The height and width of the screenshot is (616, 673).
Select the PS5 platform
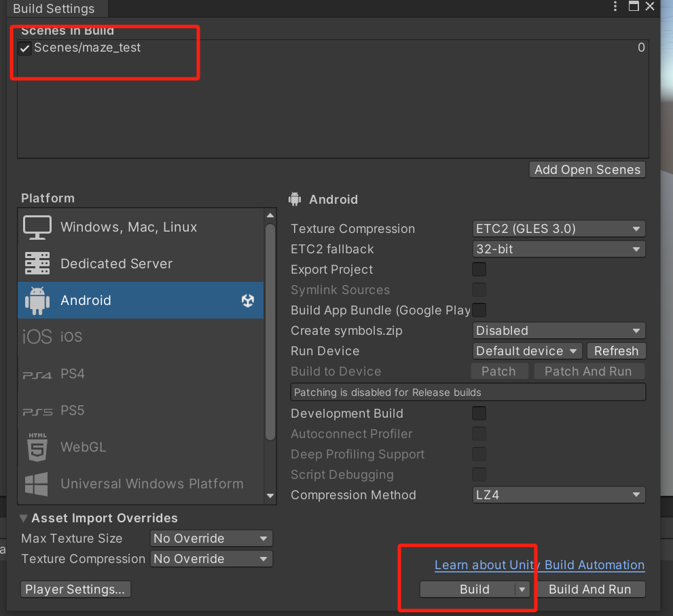141,411
